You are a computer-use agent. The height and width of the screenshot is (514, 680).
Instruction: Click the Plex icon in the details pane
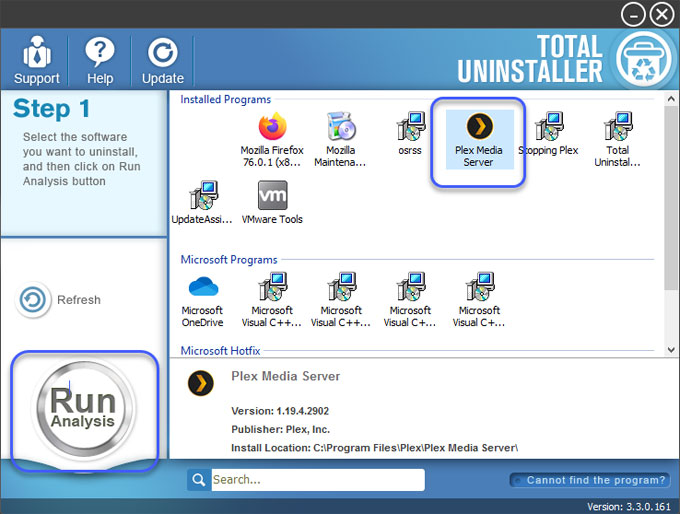point(201,383)
